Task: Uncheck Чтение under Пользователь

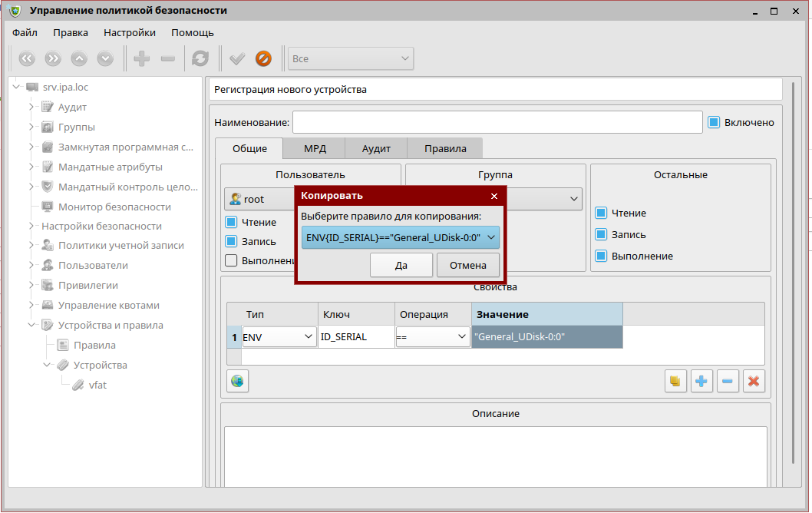Action: tap(231, 222)
